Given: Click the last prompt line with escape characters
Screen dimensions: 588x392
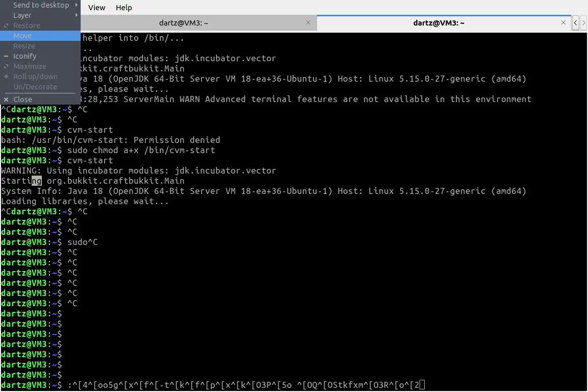Looking at the screenshot, I should 213,385.
